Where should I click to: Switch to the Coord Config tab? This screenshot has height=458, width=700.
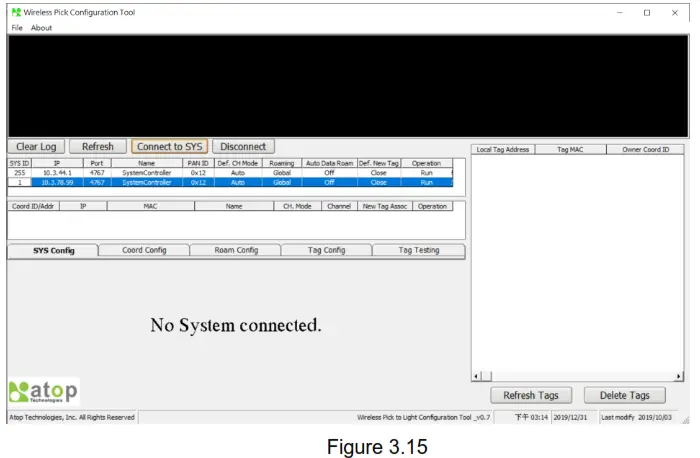(x=144, y=250)
